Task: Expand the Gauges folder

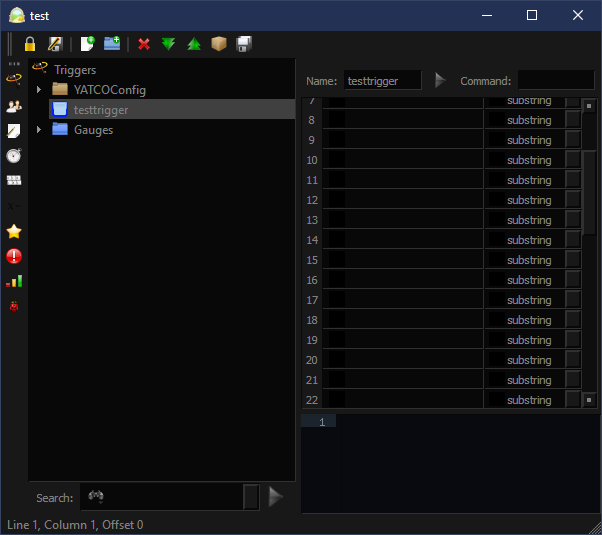Action: pos(39,130)
